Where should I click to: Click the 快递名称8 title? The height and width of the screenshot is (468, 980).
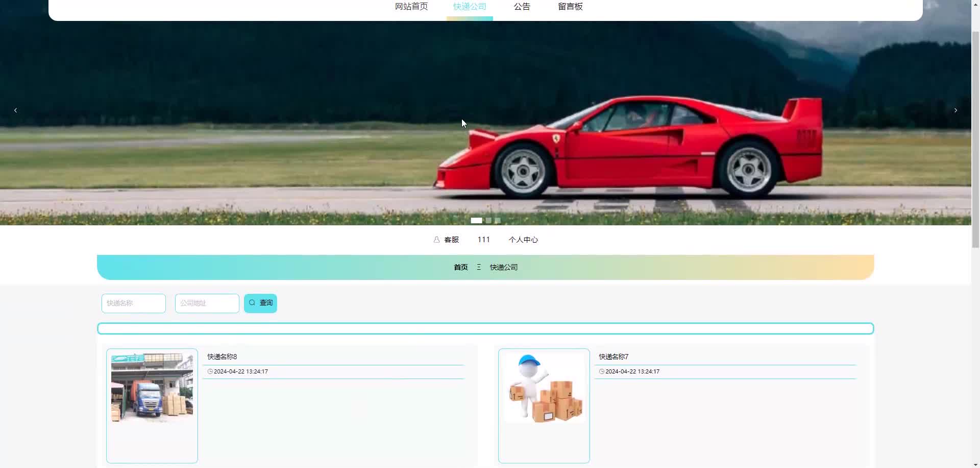pos(222,357)
